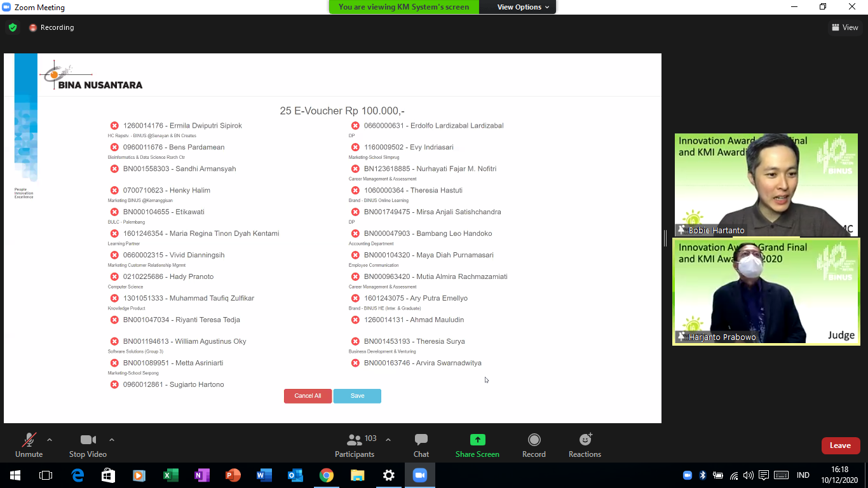Delete Bambang Leo Handoko entry
Screen dimensions: 868x488
tap(355, 234)
